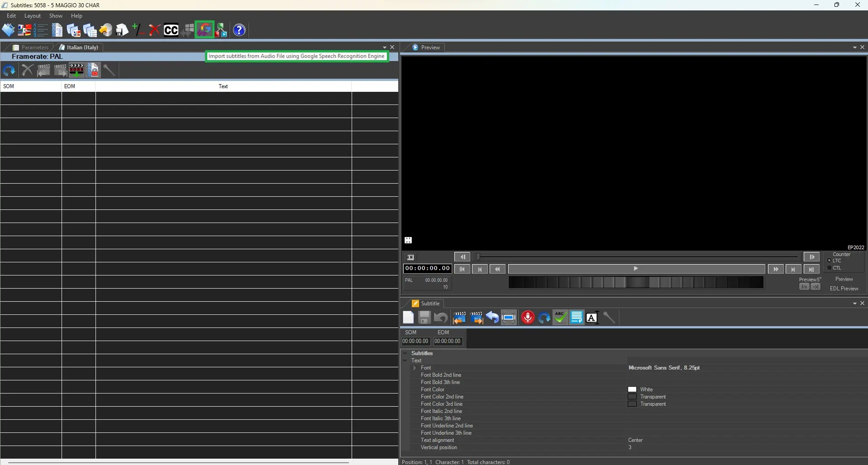Click the Google Speech Recognition import icon
868x465 pixels.
click(204, 30)
